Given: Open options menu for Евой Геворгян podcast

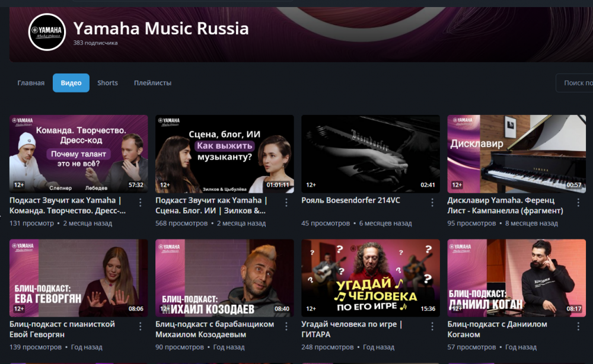Looking at the screenshot, I should coord(141,326).
